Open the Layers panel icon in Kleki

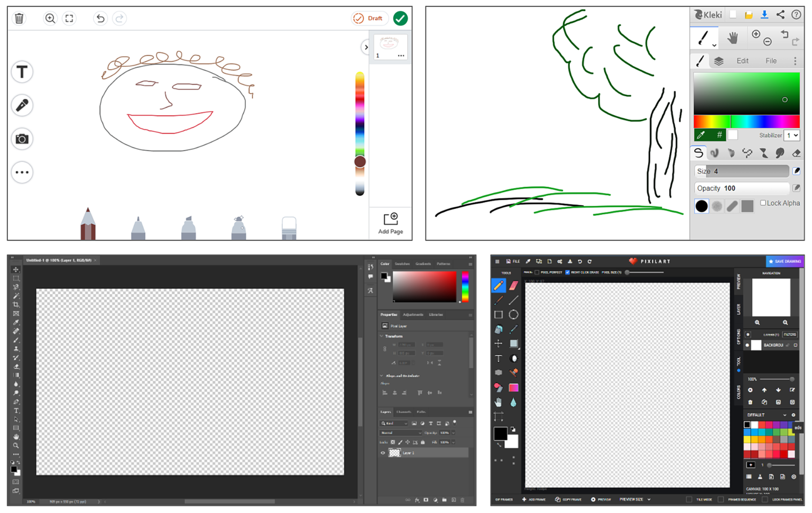[718, 60]
